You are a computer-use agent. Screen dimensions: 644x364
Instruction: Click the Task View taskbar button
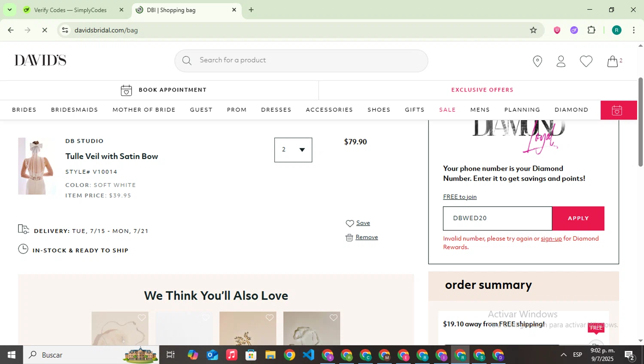(170, 355)
